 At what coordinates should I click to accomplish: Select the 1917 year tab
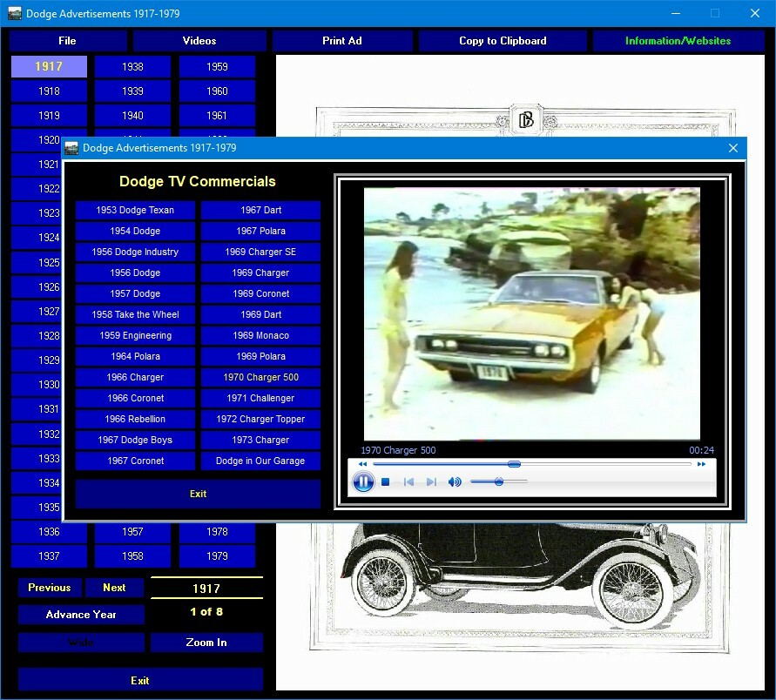click(x=49, y=66)
